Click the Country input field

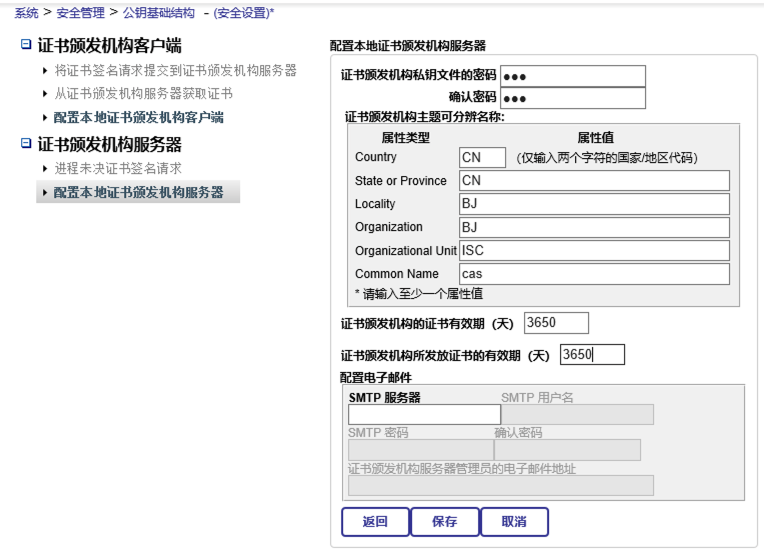pyautogui.click(x=482, y=157)
